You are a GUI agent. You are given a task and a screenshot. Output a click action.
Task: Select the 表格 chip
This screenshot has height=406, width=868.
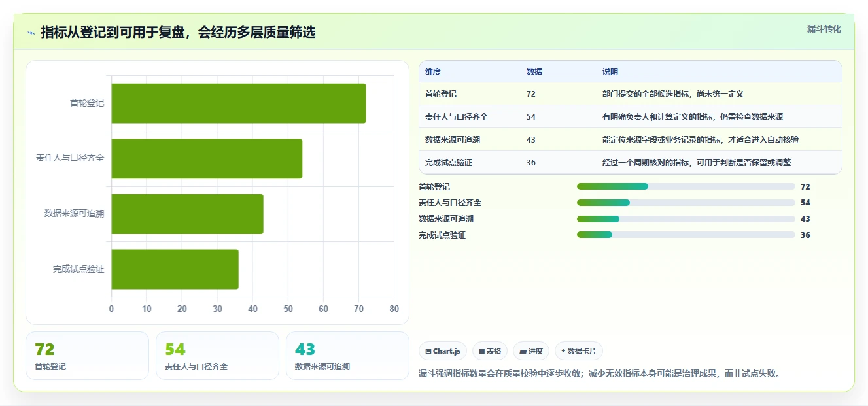(490, 351)
